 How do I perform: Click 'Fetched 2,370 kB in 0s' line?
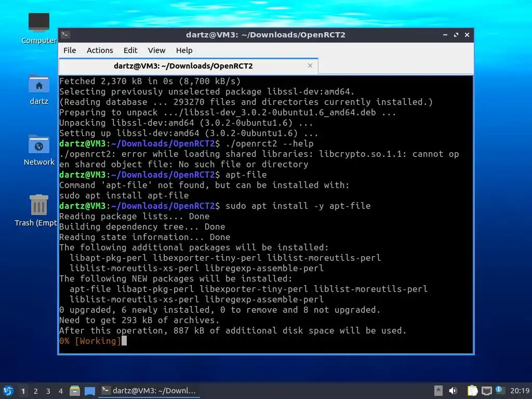(150, 82)
